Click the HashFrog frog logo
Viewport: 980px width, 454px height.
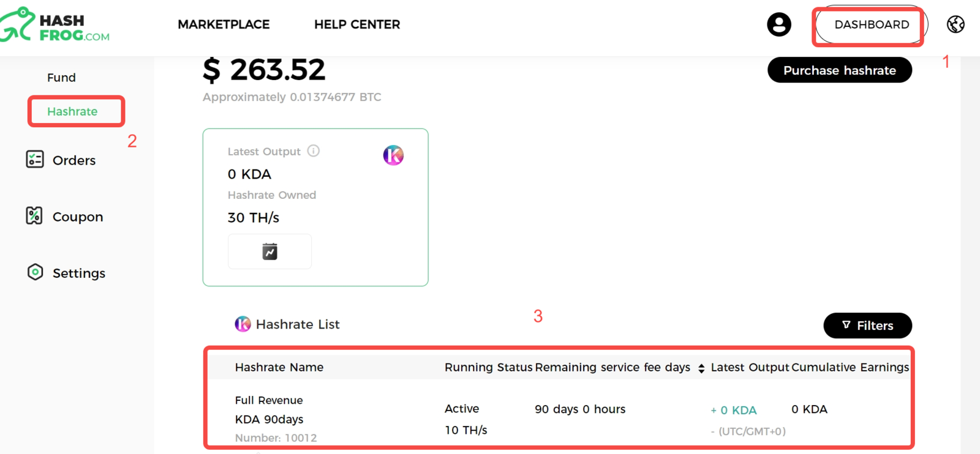[17, 24]
